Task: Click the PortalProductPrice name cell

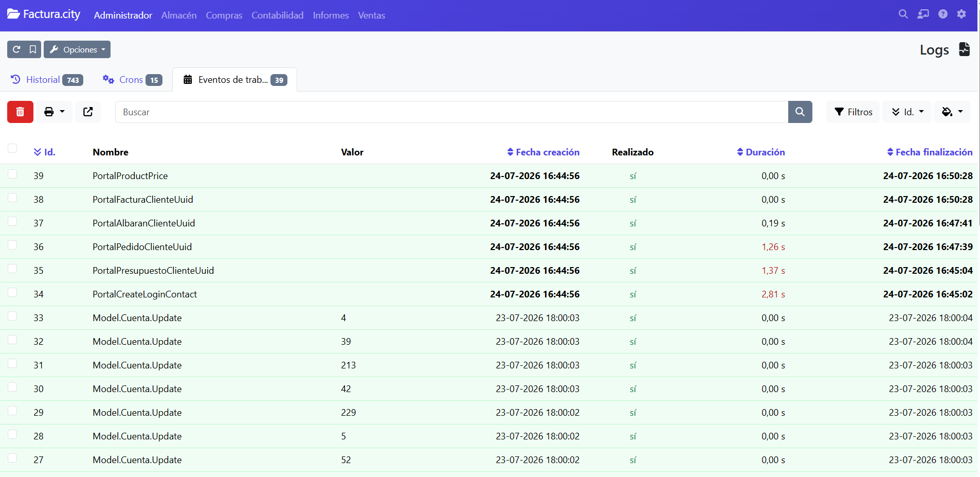Action: point(130,176)
